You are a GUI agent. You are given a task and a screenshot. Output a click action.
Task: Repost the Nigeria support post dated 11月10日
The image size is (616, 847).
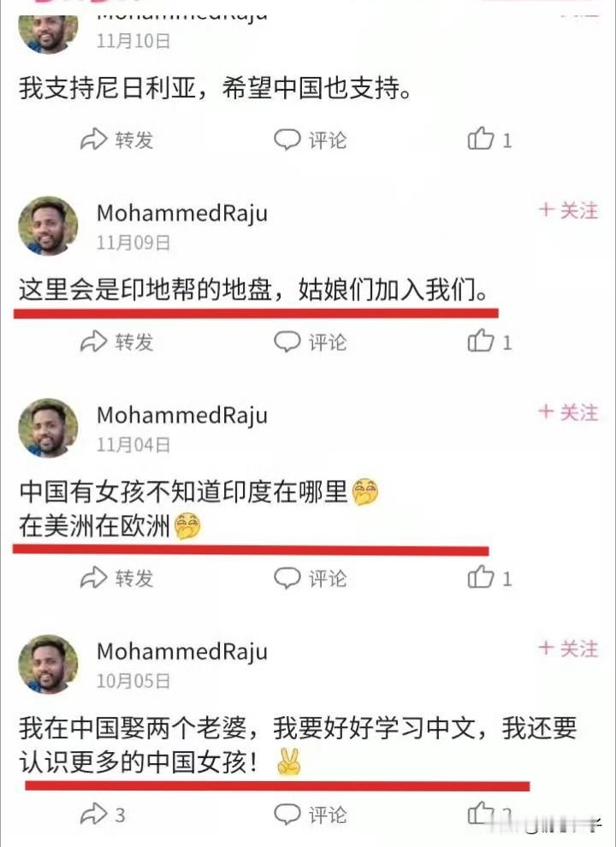[116, 140]
